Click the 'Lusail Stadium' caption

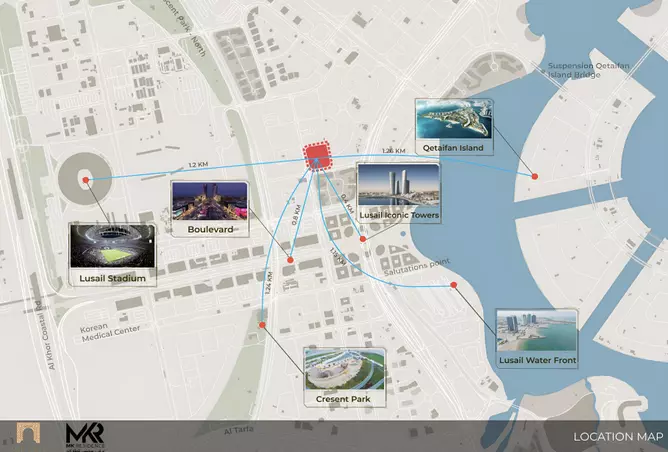tap(112, 278)
